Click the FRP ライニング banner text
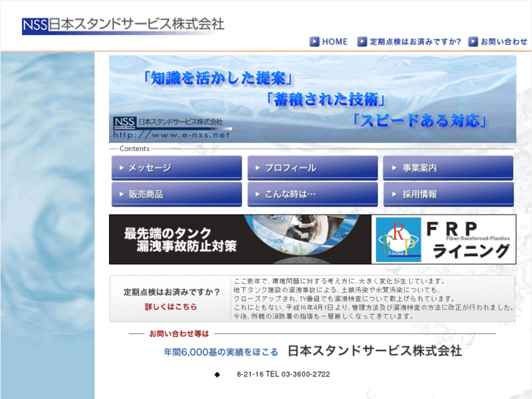The width and height of the screenshot is (532, 399). point(468,240)
